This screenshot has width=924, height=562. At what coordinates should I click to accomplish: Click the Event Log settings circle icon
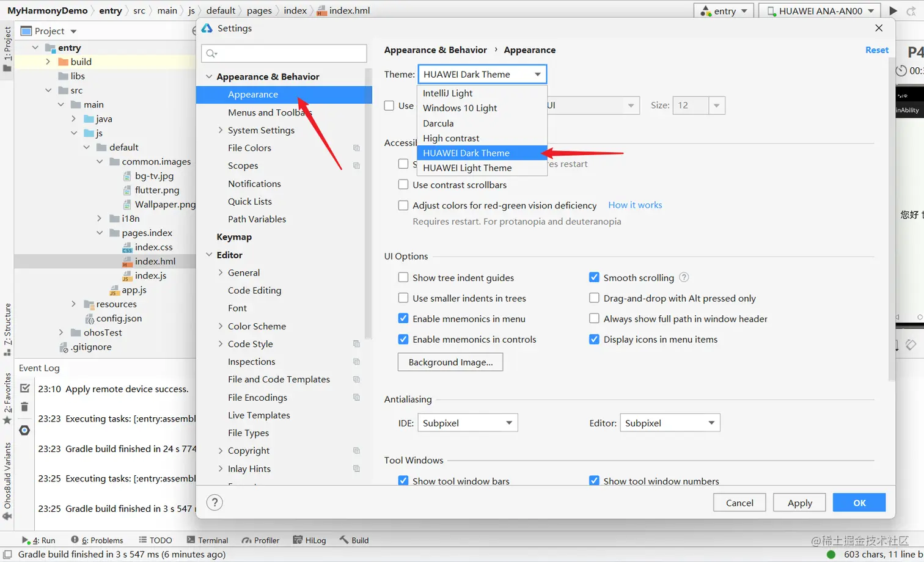pyautogui.click(x=24, y=430)
